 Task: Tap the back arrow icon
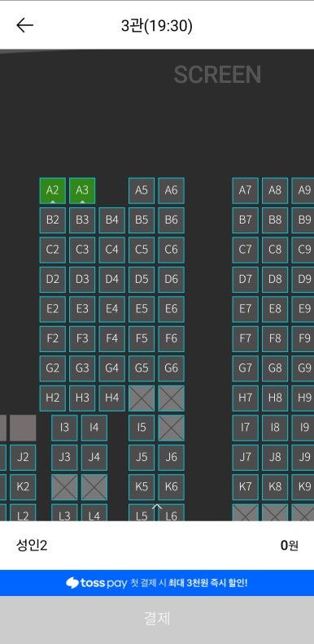tap(24, 25)
